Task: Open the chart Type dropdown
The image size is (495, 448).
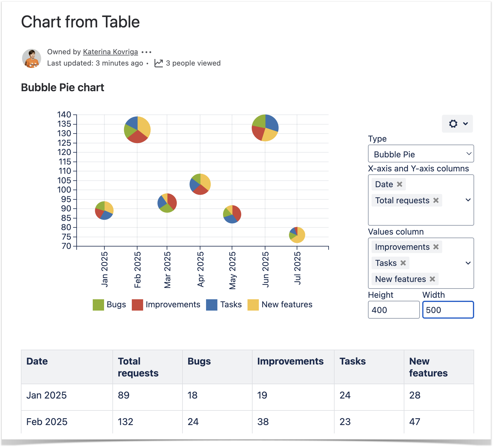Action: (421, 154)
